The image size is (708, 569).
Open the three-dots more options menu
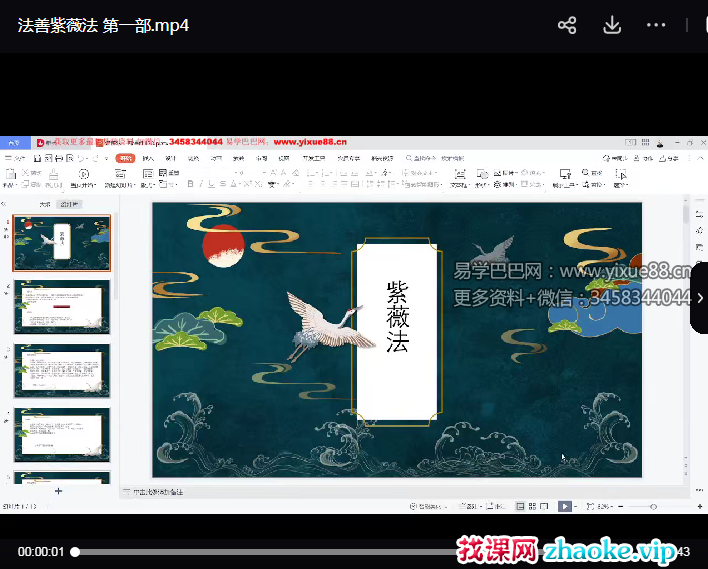point(656,25)
